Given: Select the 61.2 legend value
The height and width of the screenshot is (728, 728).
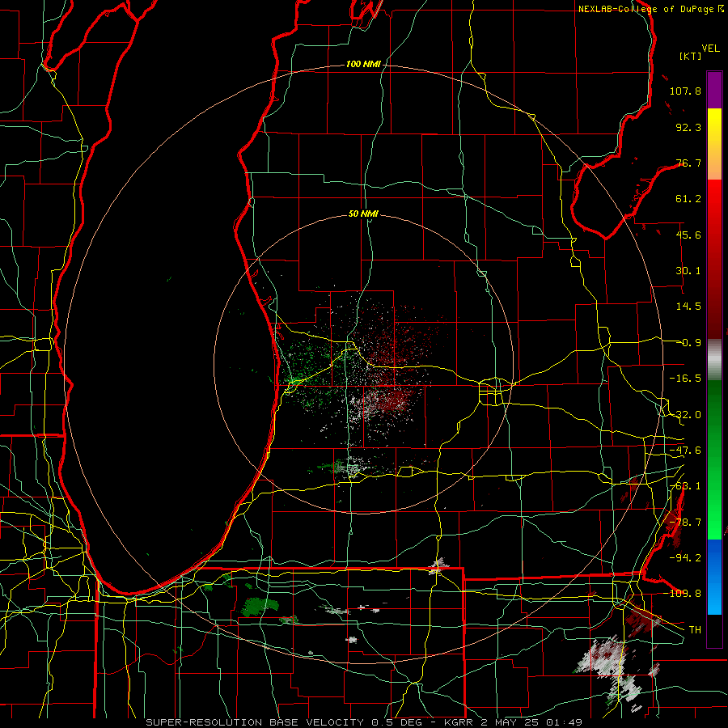Looking at the screenshot, I should tap(688, 199).
